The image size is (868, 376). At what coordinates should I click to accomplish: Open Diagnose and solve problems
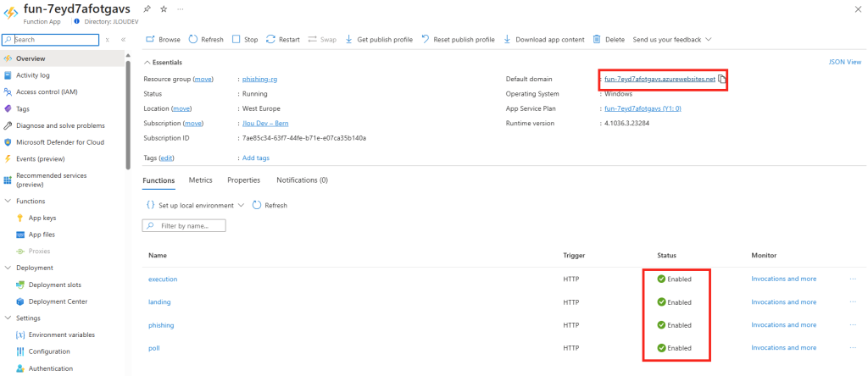63,125
